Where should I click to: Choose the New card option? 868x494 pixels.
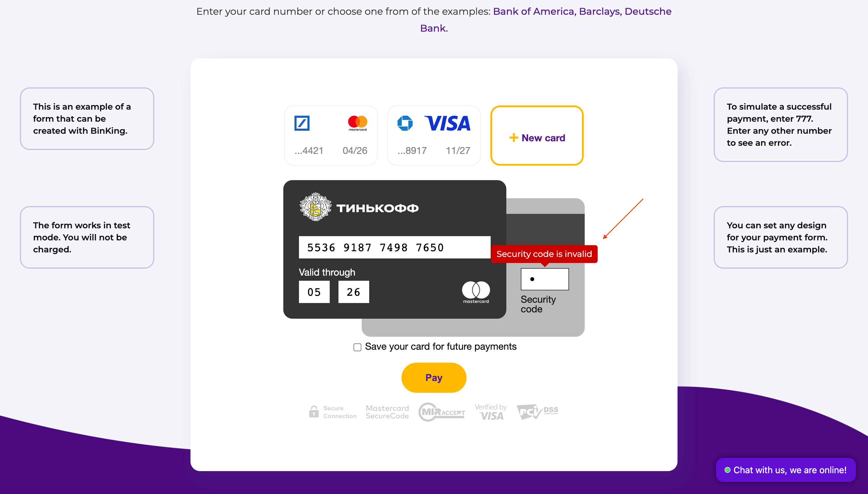coord(537,135)
